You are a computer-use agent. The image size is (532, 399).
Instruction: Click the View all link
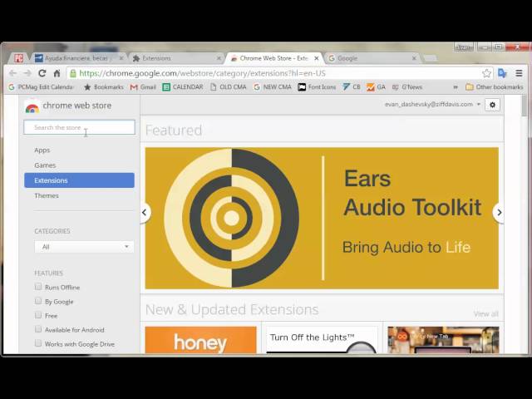pos(486,314)
